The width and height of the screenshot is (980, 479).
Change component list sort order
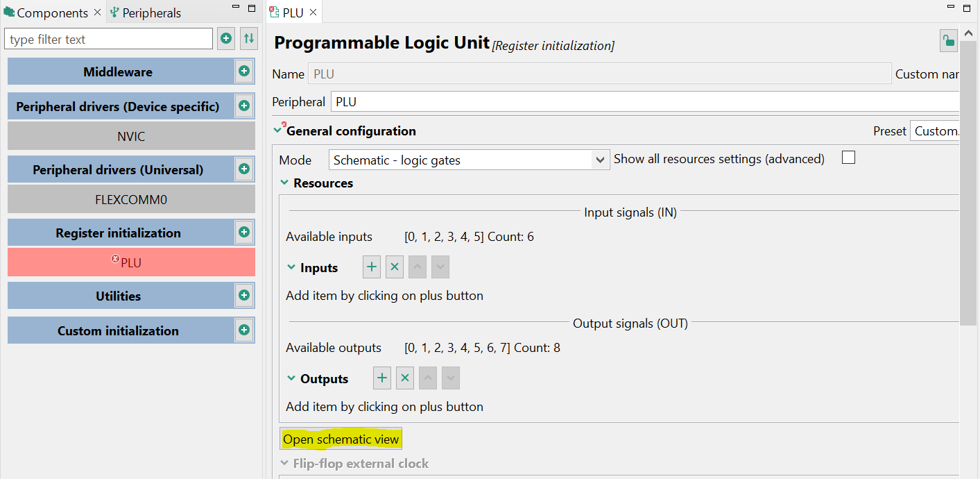click(248, 38)
